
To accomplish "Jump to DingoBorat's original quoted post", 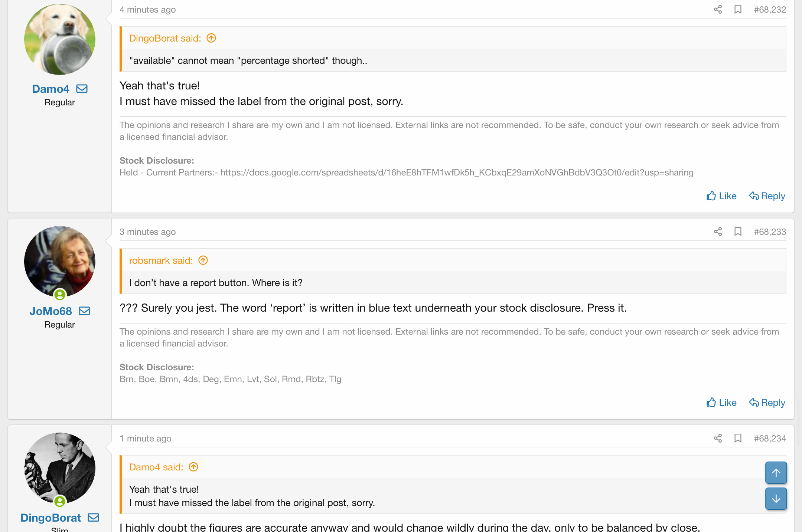I will (211, 38).
